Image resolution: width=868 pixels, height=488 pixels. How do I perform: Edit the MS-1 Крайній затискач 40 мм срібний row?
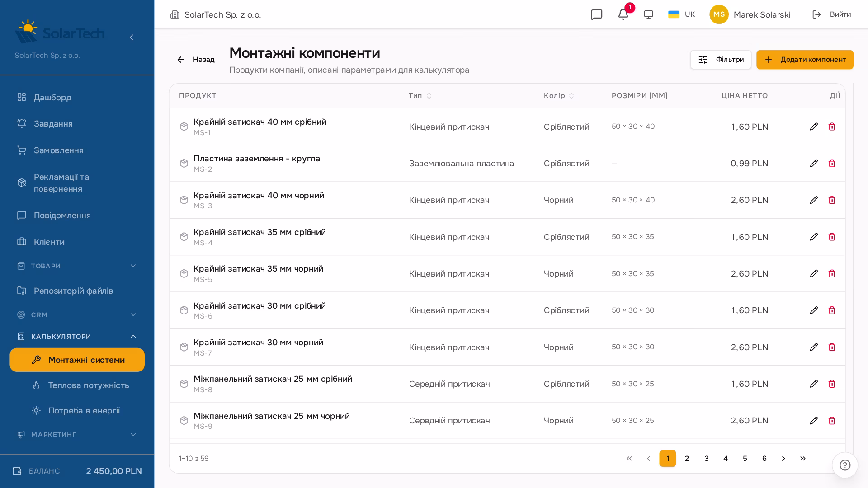(x=814, y=127)
